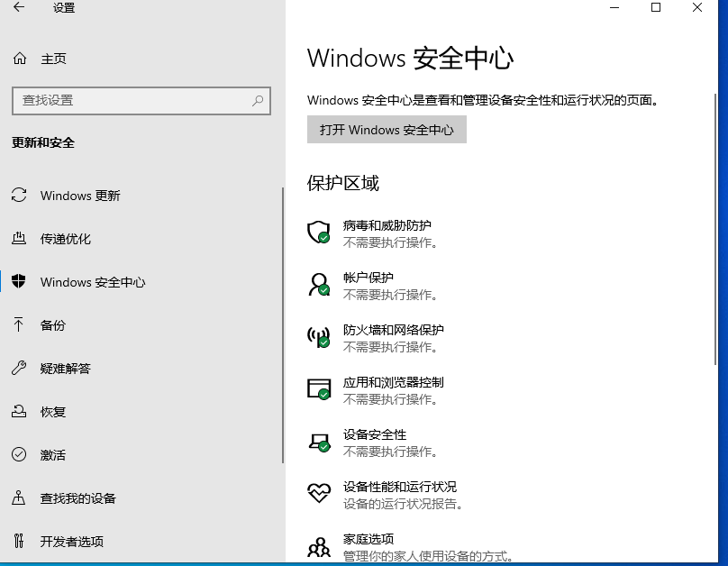Click inside the 查找设置 search box
This screenshot has width=728, height=566.
pyautogui.click(x=141, y=101)
